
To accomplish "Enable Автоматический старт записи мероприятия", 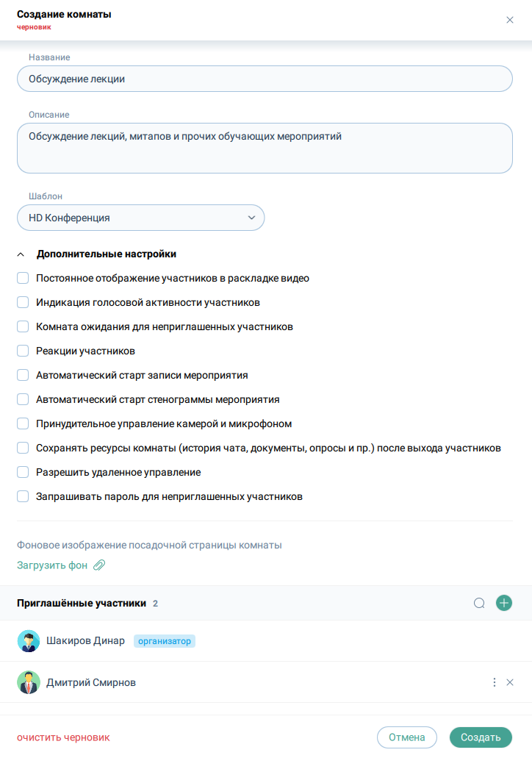I will point(23,375).
